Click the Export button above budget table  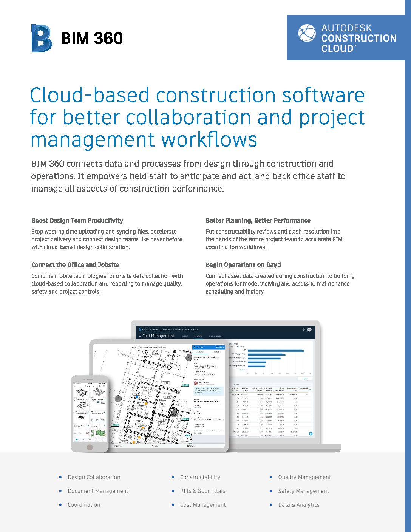coord(305,379)
